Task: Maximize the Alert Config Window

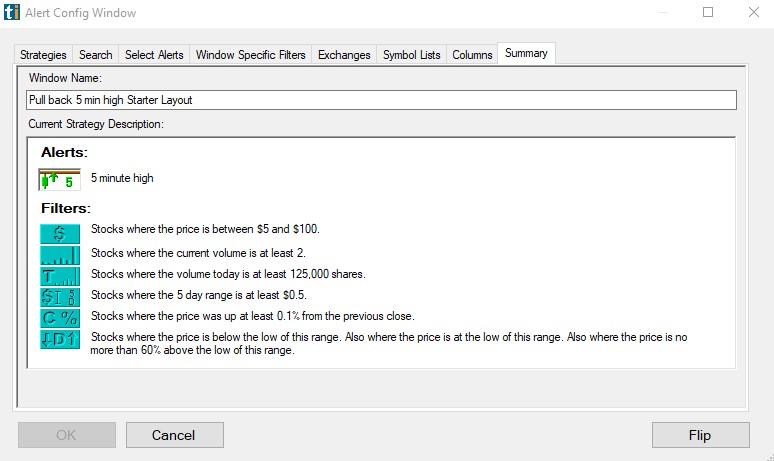Action: tap(708, 13)
